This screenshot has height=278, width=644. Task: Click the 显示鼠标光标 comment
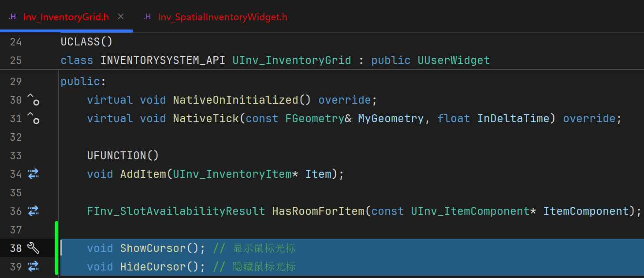pos(264,248)
